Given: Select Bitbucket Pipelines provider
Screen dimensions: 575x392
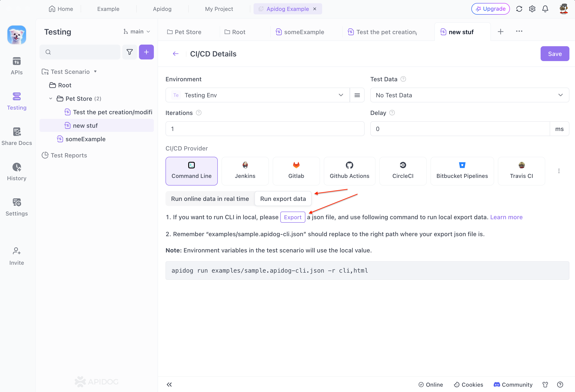Looking at the screenshot, I should (462, 171).
